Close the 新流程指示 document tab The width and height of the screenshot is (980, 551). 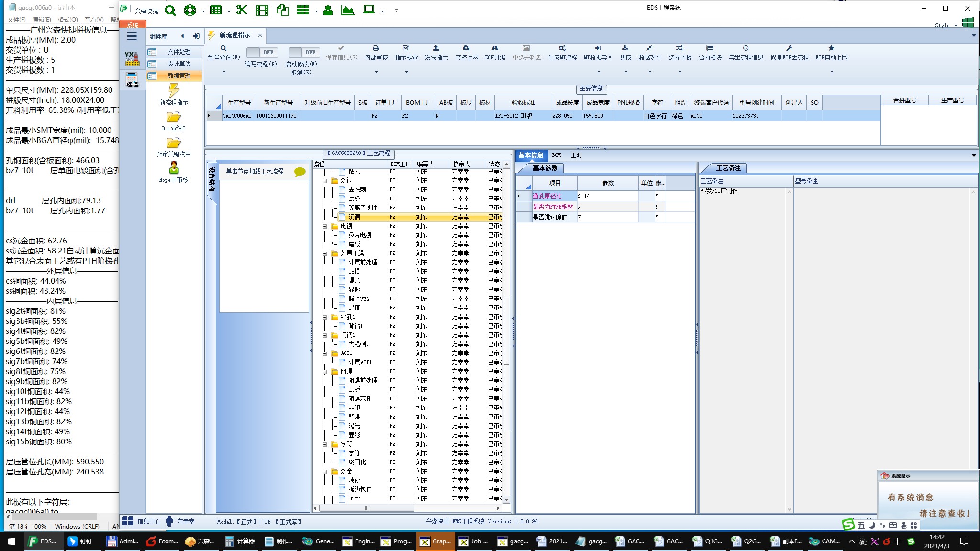[x=260, y=35]
